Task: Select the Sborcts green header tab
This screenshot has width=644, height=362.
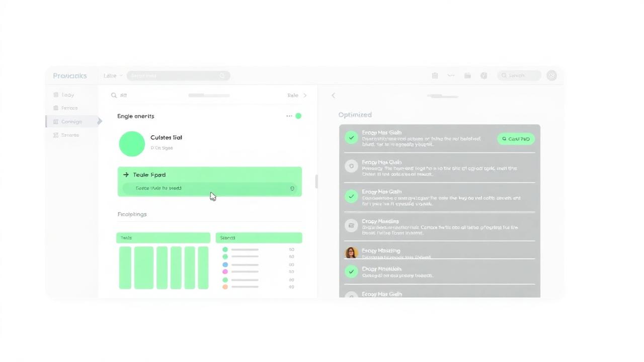Action: tap(259, 238)
